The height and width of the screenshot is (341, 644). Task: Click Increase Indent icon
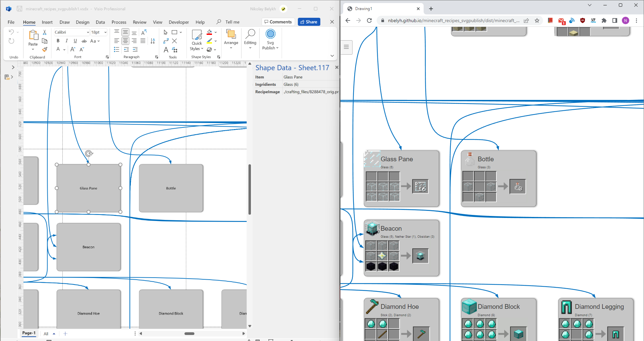pos(135,50)
